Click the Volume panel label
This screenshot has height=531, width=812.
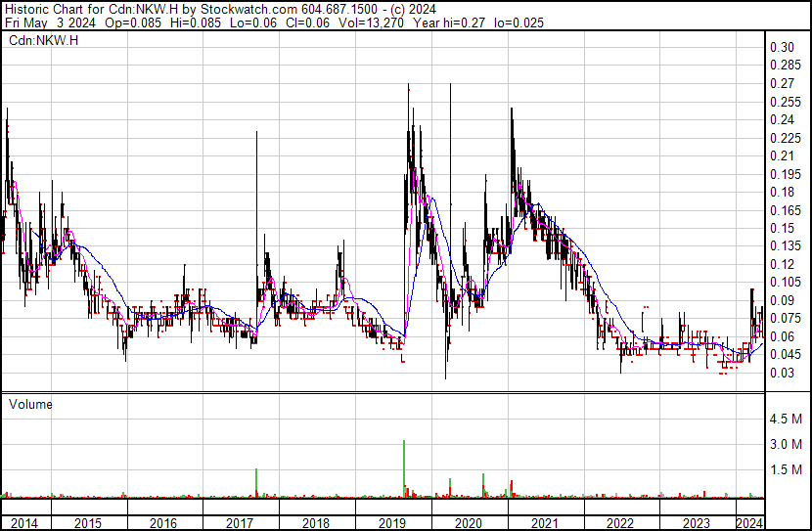[x=30, y=404]
